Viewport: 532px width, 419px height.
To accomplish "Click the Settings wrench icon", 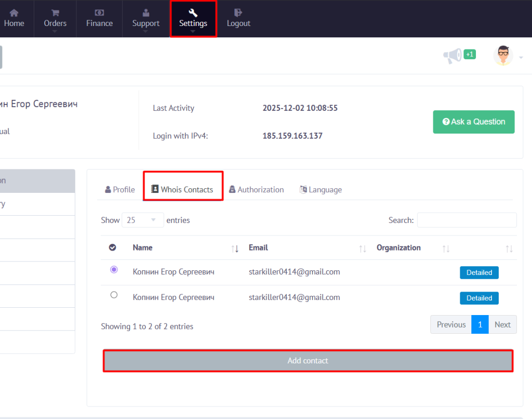I will (193, 12).
